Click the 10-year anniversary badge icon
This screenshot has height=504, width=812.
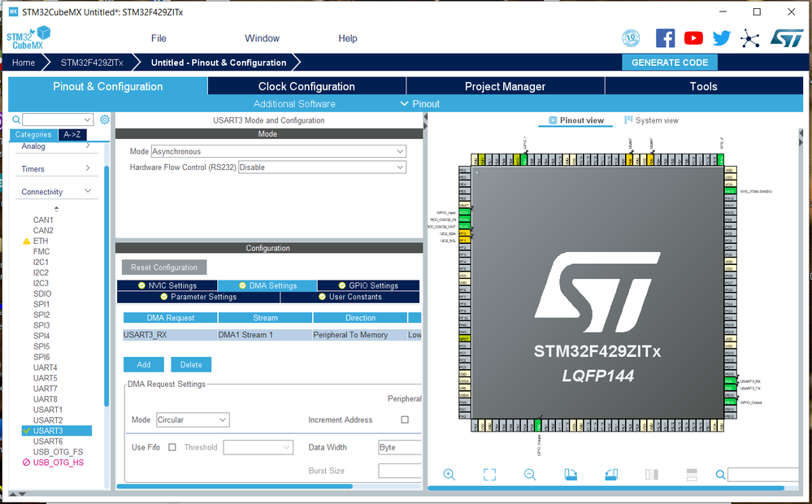tap(631, 38)
